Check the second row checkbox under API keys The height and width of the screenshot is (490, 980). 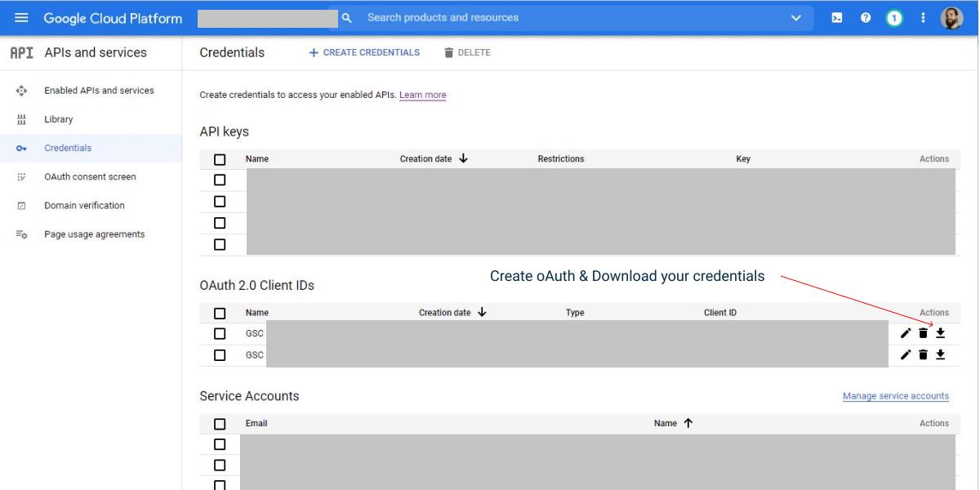point(220,202)
